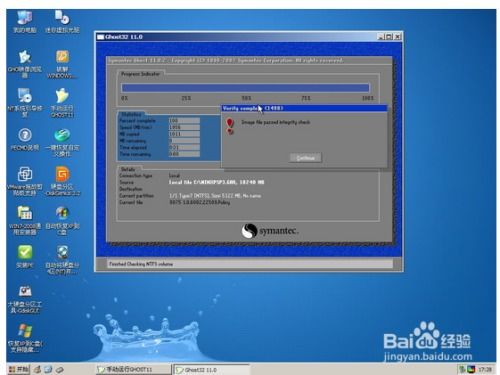This screenshot has width=500, height=375.
Task: Open the My Computer desktop icon
Action: pos(24,21)
